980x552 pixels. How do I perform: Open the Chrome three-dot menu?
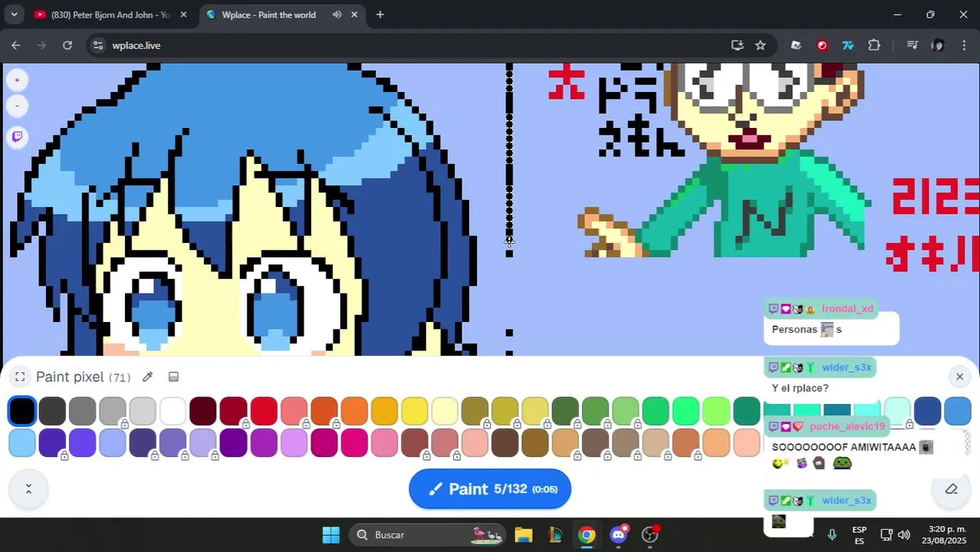click(x=963, y=45)
